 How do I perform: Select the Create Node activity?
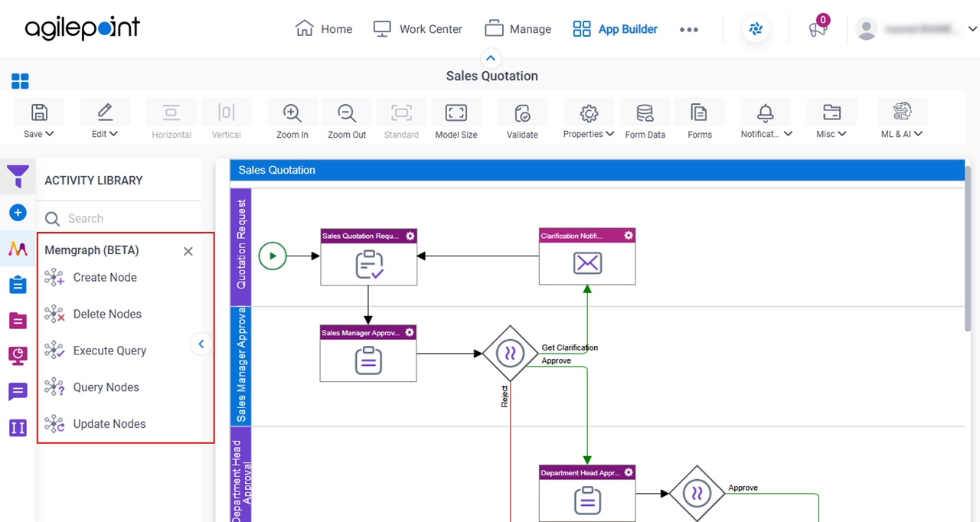coord(105,278)
